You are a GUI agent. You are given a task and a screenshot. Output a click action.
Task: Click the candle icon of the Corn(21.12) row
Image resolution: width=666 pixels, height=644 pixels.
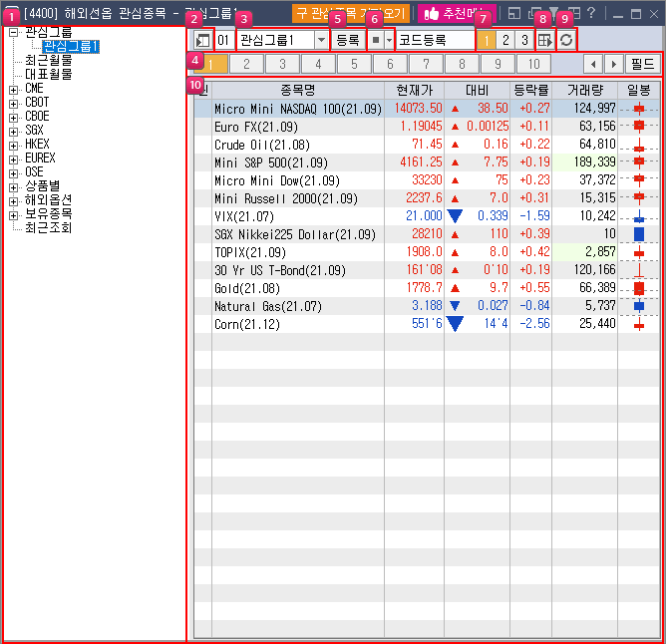[x=639, y=325]
